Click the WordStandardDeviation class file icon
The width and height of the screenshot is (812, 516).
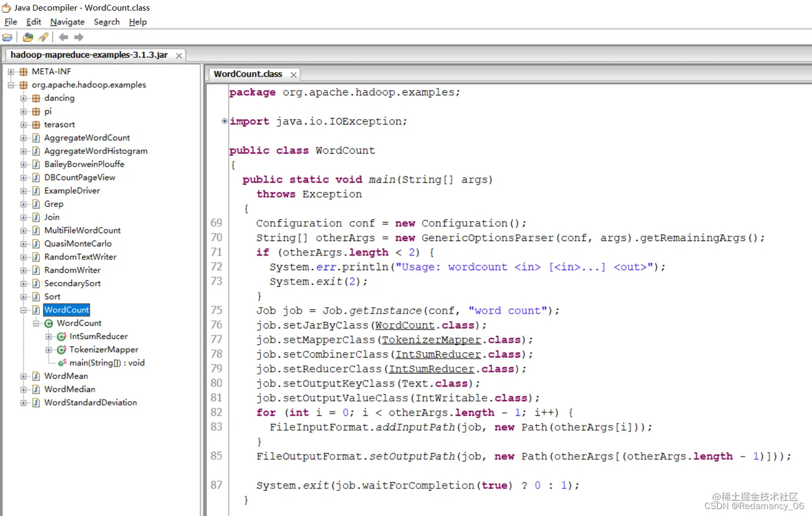(x=36, y=403)
